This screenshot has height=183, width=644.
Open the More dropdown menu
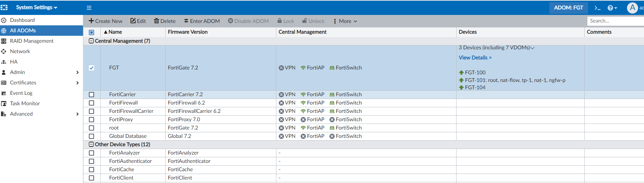(x=345, y=21)
